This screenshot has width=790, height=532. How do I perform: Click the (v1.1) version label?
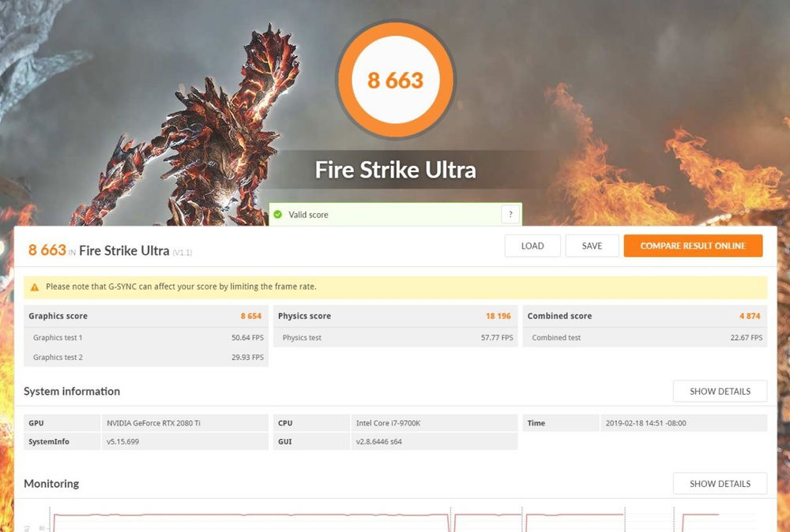pos(182,251)
